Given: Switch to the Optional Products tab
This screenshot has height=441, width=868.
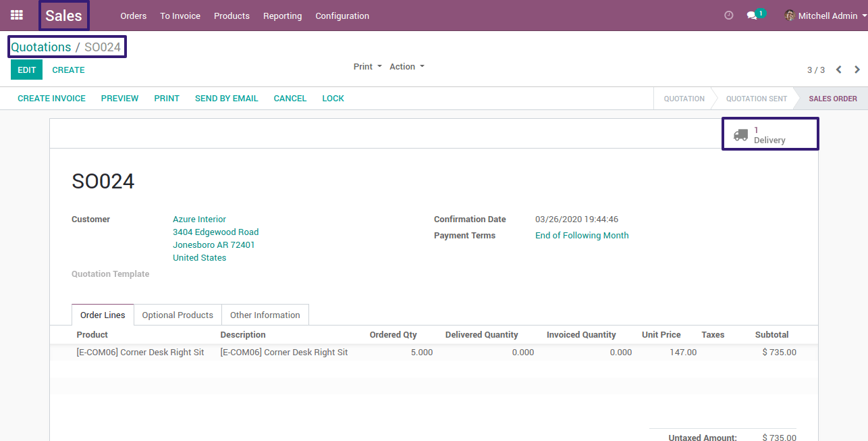Looking at the screenshot, I should coord(178,315).
